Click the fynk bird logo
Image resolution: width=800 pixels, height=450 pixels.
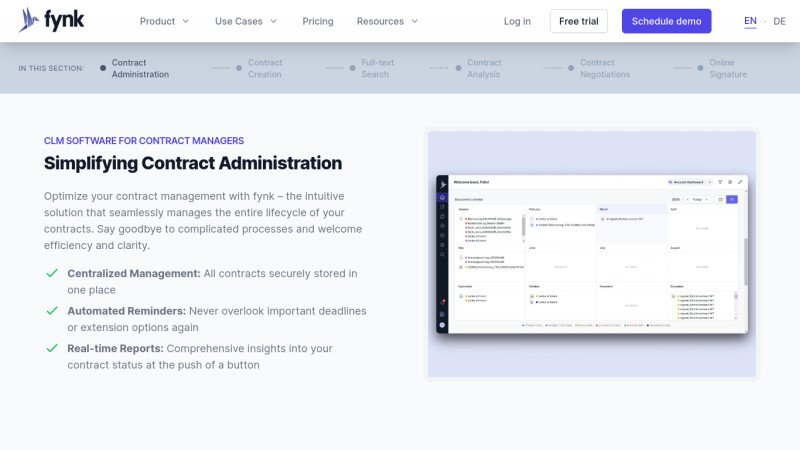point(27,20)
